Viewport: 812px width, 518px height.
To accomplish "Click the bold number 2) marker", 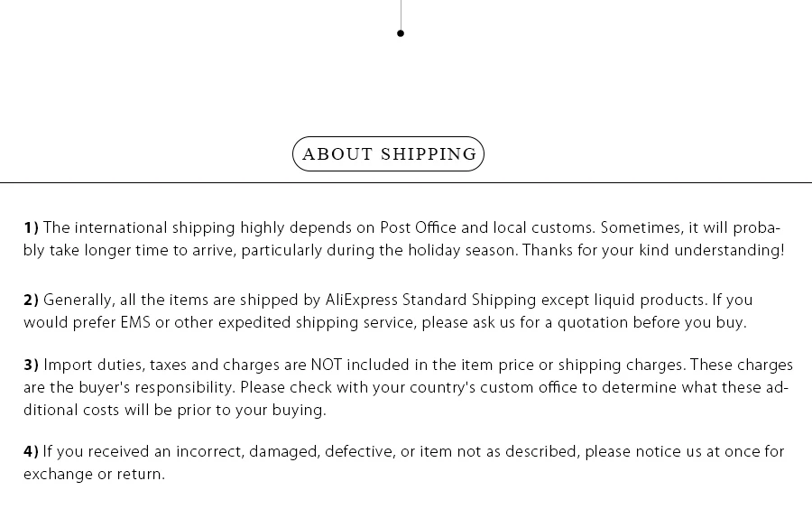I will [x=31, y=300].
